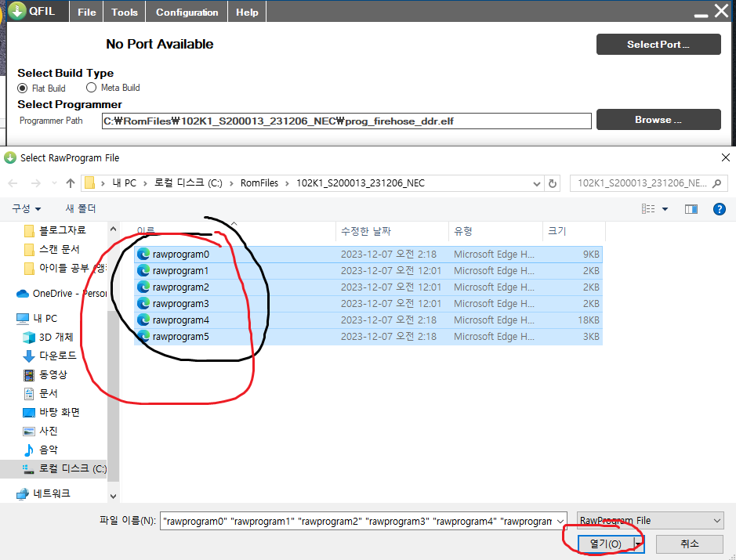Click the 18KB size of rawprogram4
The width and height of the screenshot is (736, 560).
click(589, 320)
